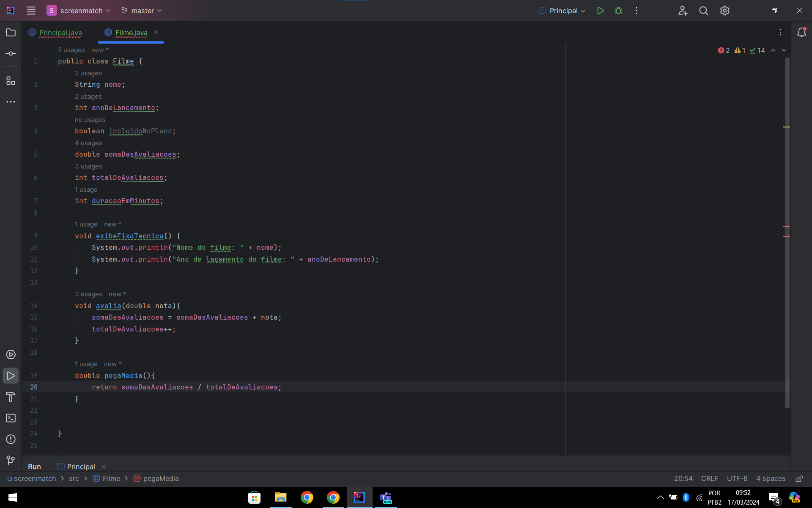Open Microsoft Store from taskbar

(254, 497)
